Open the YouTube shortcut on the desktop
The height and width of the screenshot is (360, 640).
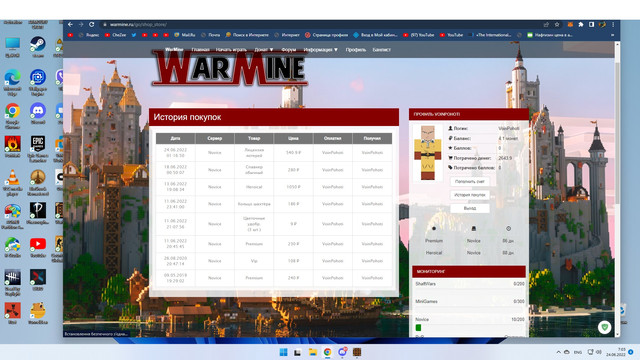[x=38, y=246]
